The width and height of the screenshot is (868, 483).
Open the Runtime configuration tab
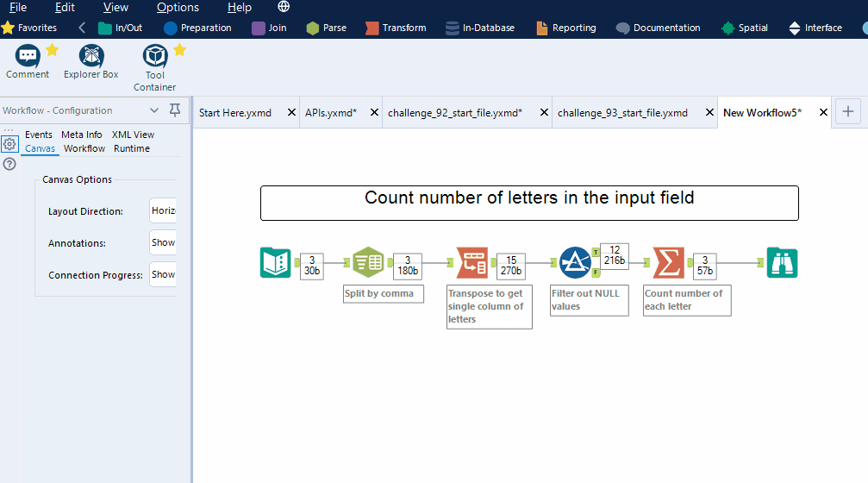(132, 148)
